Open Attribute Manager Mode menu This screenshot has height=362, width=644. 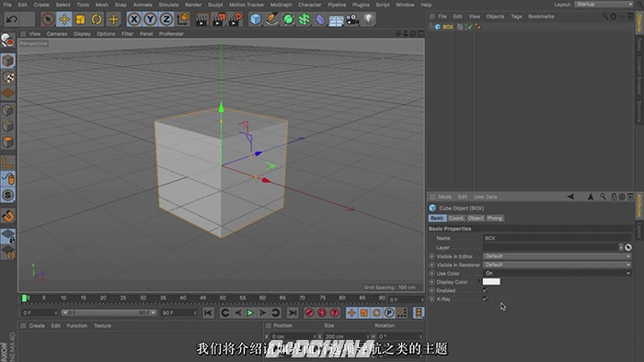click(444, 197)
